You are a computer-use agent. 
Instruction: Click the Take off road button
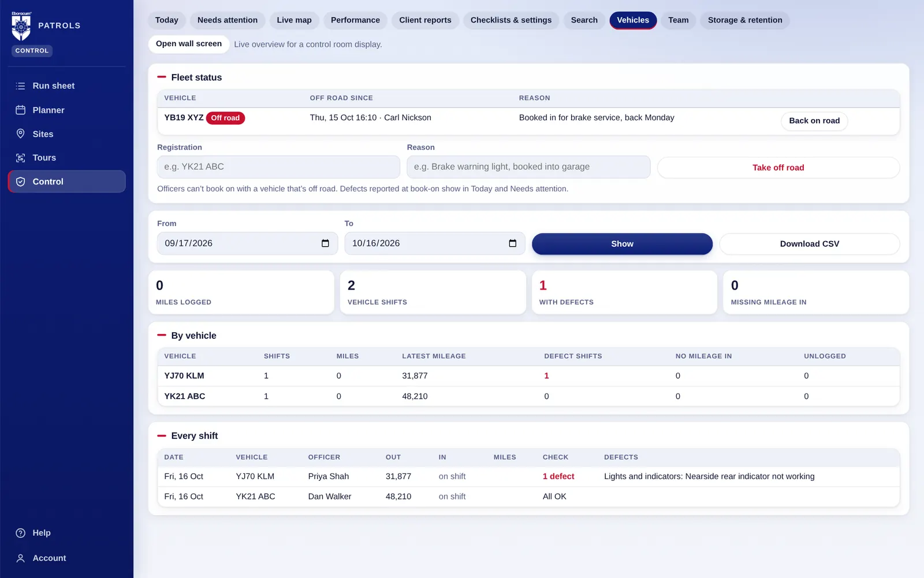[778, 168]
